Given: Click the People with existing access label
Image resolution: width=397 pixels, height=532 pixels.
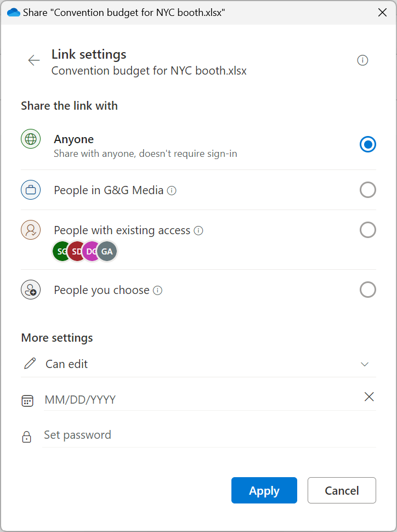Looking at the screenshot, I should click(122, 230).
